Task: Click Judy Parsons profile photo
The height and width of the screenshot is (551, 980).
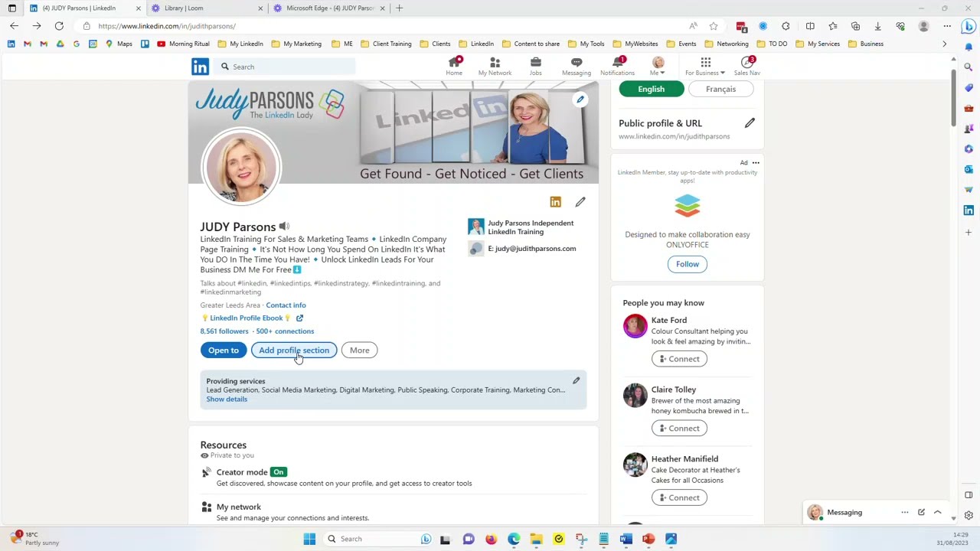Action: coord(241,167)
